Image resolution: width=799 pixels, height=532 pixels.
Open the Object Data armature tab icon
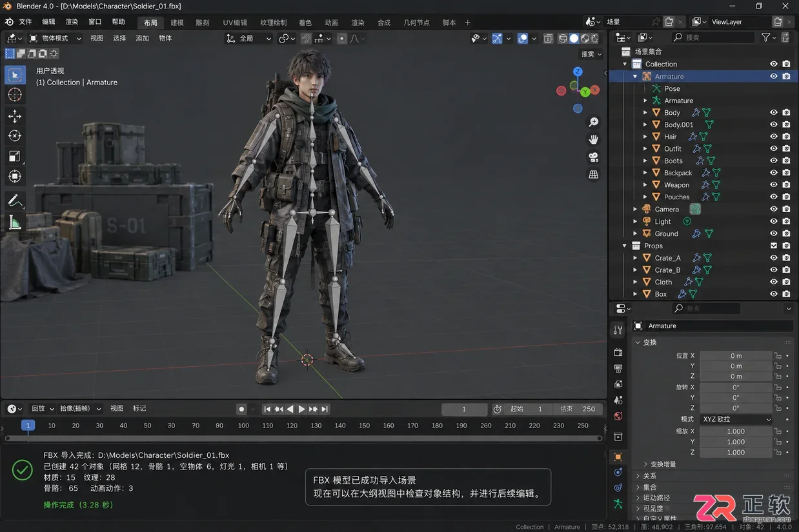pyautogui.click(x=618, y=504)
